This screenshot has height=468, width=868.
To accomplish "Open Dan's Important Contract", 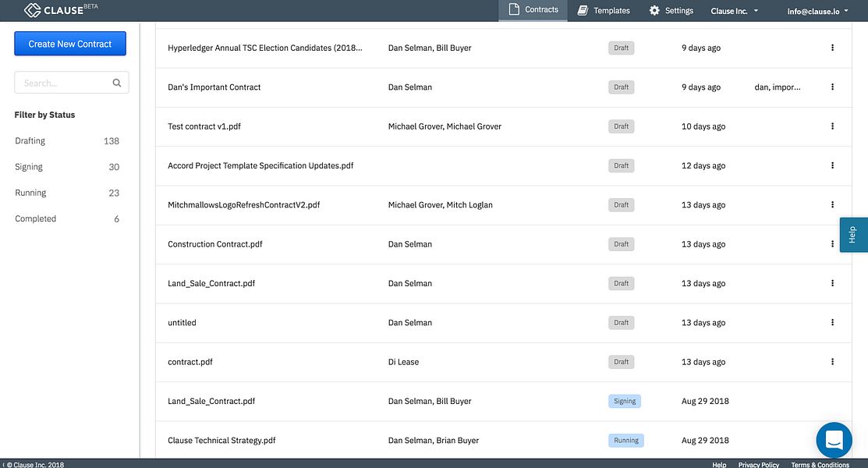I will coord(214,87).
